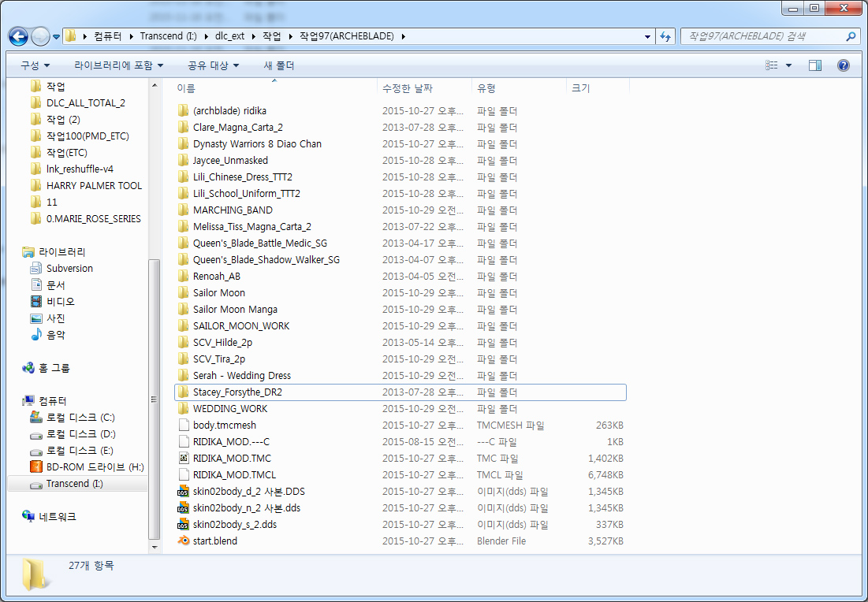Viewport: 868px width, 602px height.
Task: Expand the address bar history dropdown
Action: (x=647, y=36)
